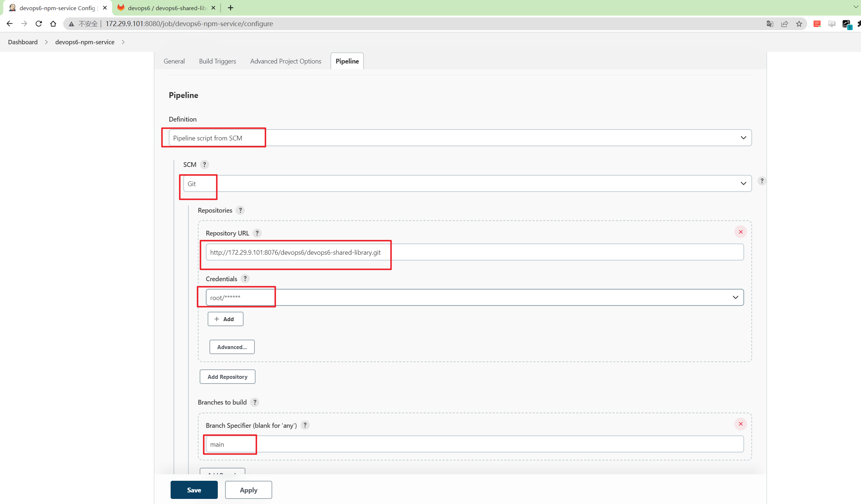Click the Repository URL input field
This screenshot has width=861, height=504.
(475, 252)
